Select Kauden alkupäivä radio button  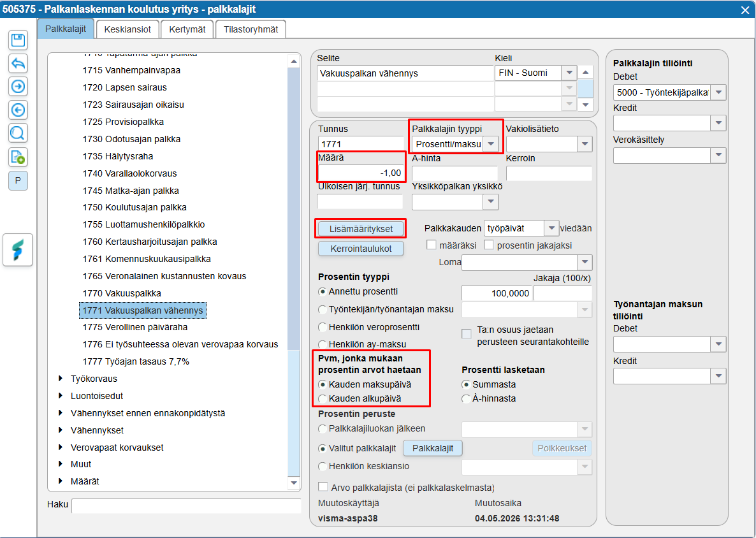pyautogui.click(x=323, y=398)
